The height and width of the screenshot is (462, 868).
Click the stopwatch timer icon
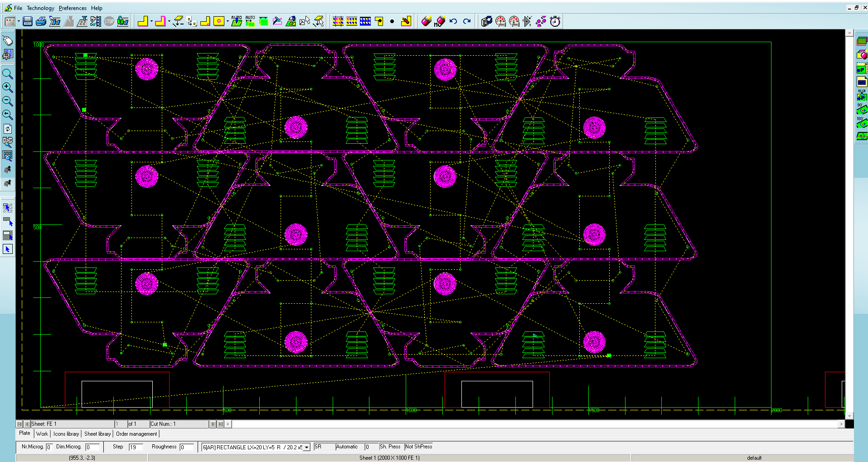(x=555, y=21)
